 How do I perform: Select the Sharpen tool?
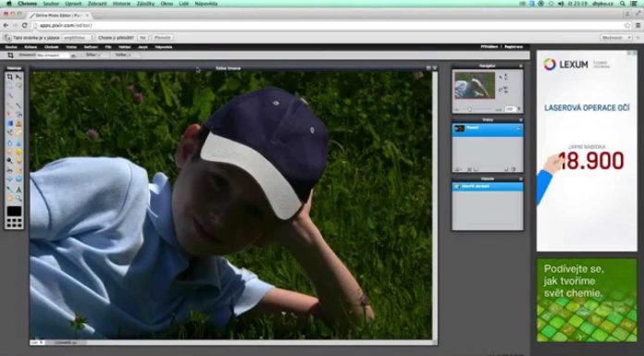19,142
